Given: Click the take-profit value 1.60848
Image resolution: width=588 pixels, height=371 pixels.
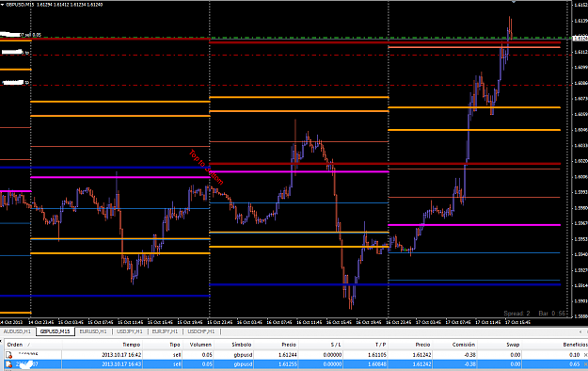Looking at the screenshot, I should click(x=377, y=364).
